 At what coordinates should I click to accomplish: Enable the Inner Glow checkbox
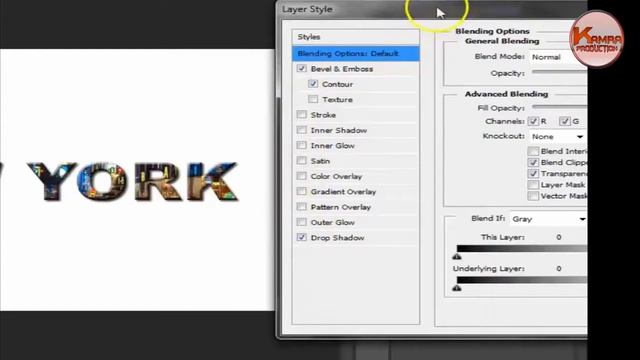[x=302, y=145]
